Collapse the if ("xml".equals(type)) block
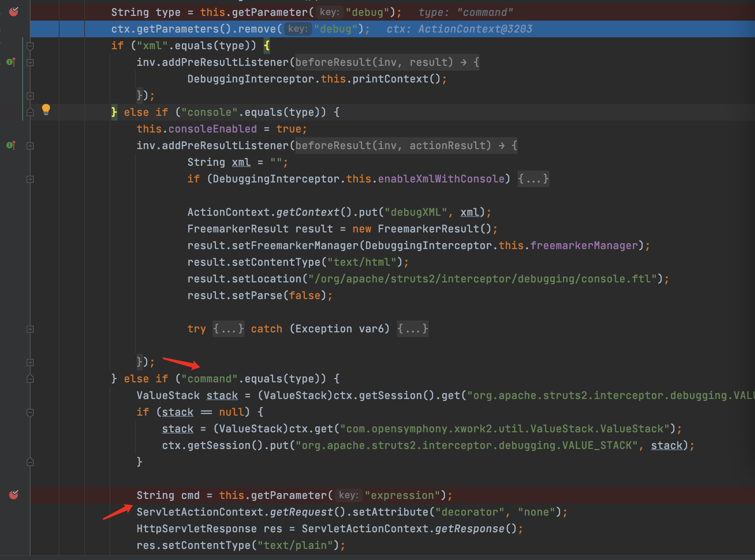 (30, 46)
